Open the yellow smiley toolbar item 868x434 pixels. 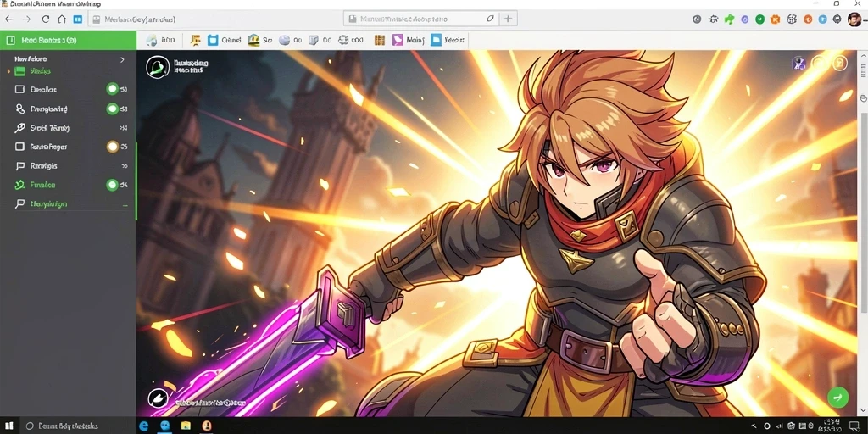260,40
